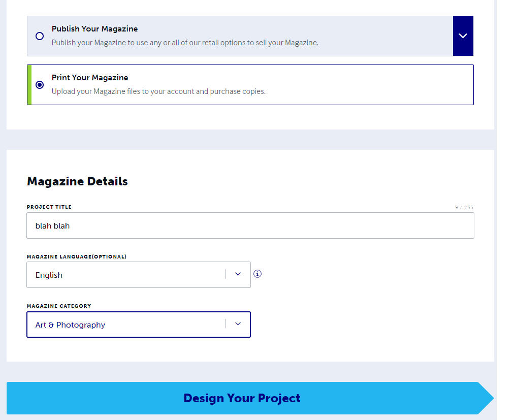Viewport: 516px width, 420px height.
Task: Click the Publish Your Magazine option title
Action: (94, 29)
